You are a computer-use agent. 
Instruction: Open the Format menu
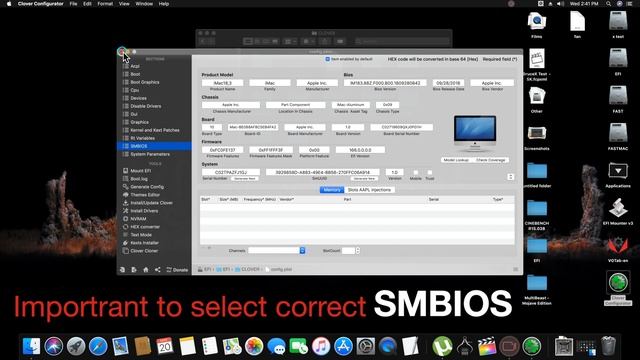coord(105,4)
